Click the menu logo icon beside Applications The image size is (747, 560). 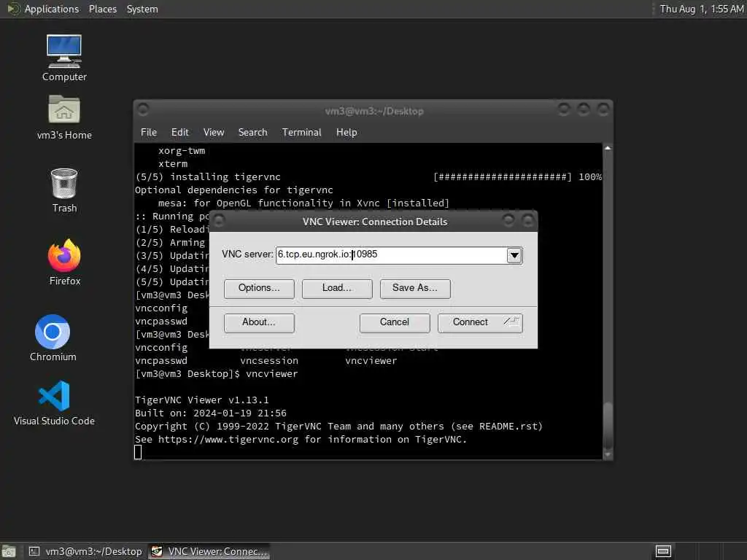click(x=13, y=9)
